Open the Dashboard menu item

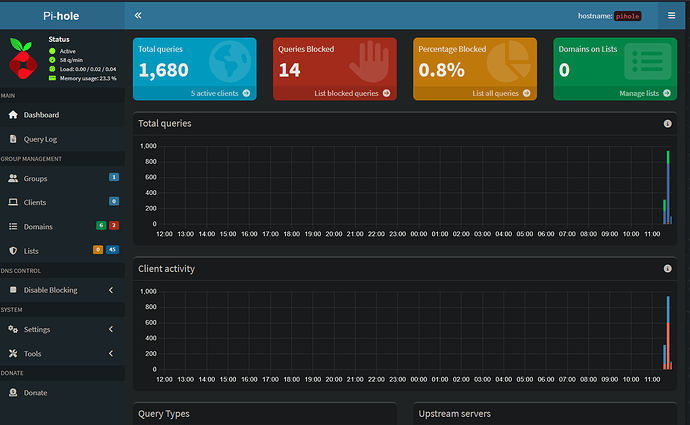click(62, 115)
